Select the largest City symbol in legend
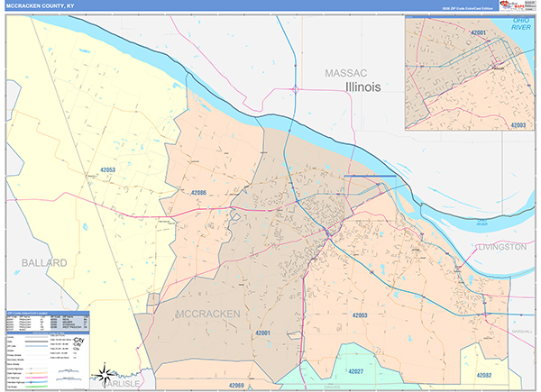 coord(78,341)
